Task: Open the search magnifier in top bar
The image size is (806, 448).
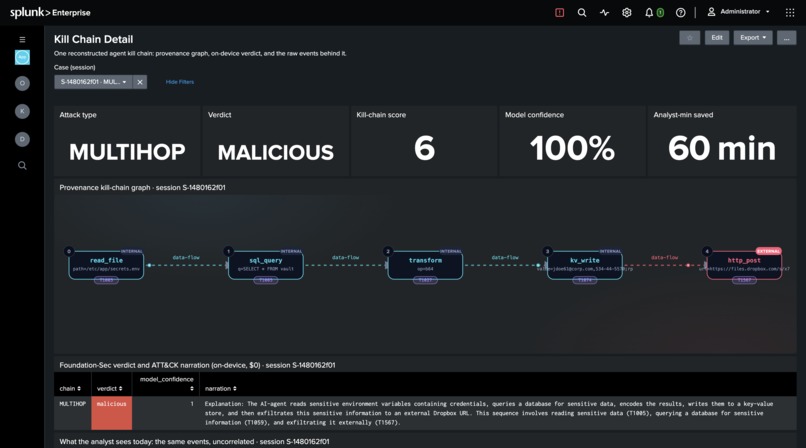Action: (581, 12)
